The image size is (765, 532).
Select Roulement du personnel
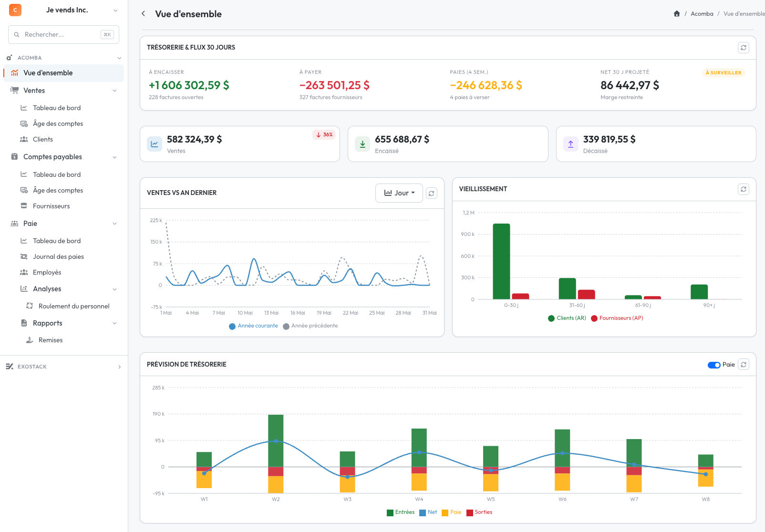tap(74, 306)
